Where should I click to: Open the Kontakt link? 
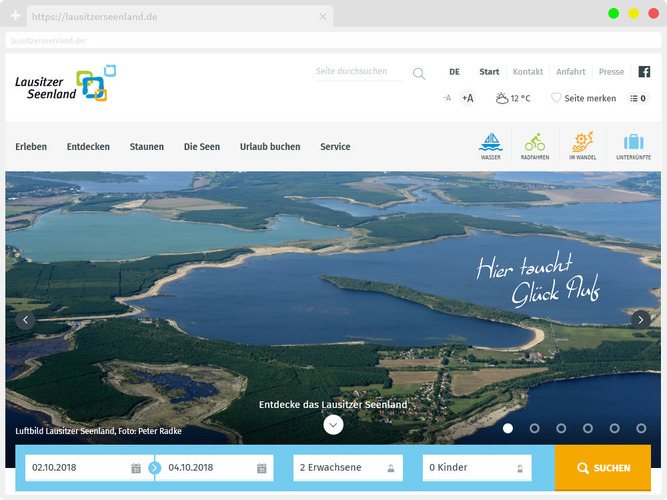[x=527, y=72]
